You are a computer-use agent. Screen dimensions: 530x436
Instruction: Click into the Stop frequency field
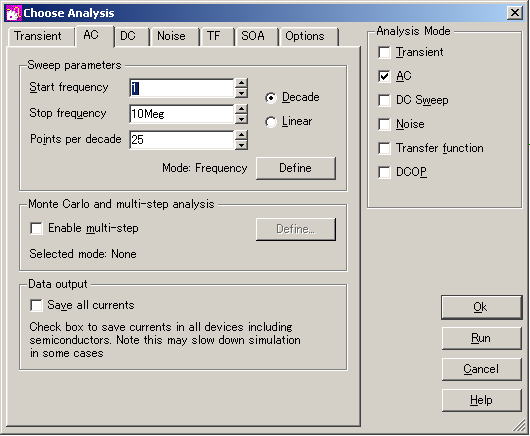click(182, 114)
